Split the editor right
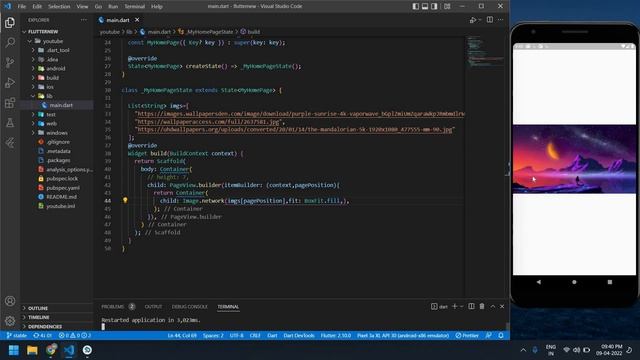Screen dimensions: 640x360 click(x=489, y=20)
